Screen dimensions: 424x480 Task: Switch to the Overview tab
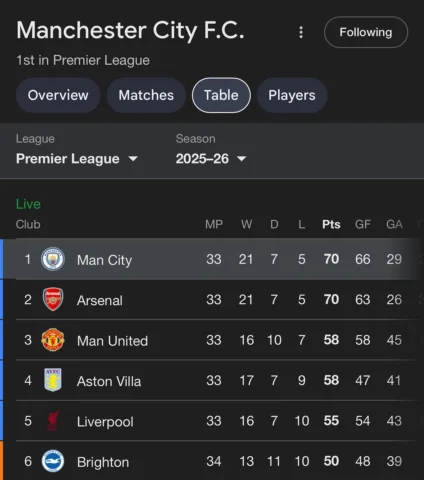[x=58, y=95]
